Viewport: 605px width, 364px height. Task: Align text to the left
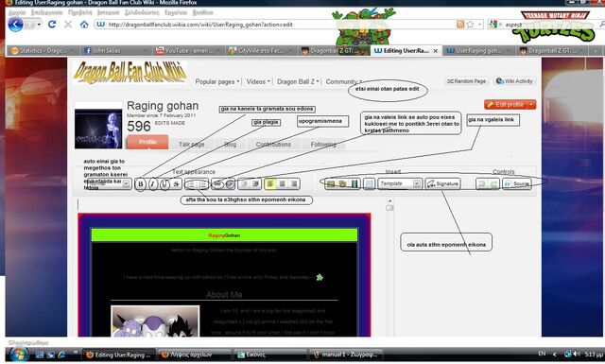(x=270, y=184)
